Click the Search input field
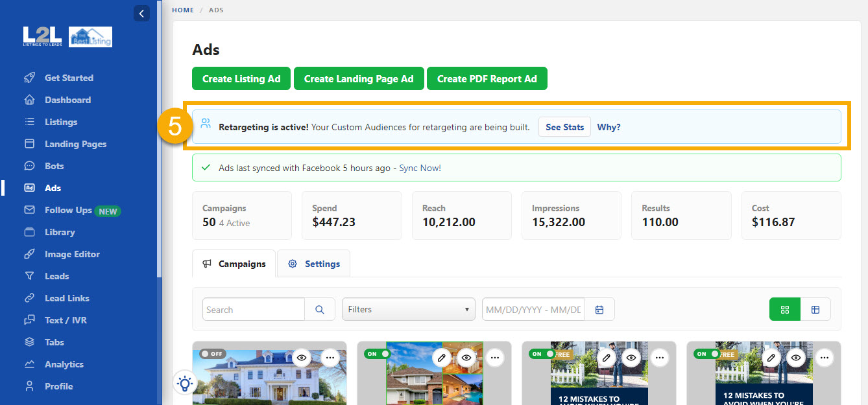The height and width of the screenshot is (405, 868). (x=254, y=310)
